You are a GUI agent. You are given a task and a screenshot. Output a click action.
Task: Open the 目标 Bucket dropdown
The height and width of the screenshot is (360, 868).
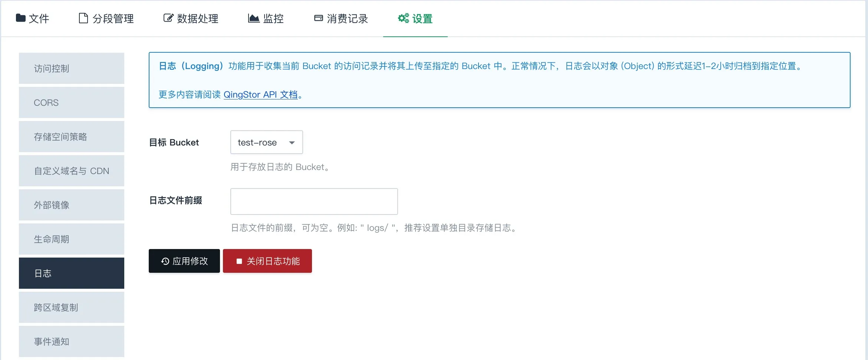pos(266,142)
